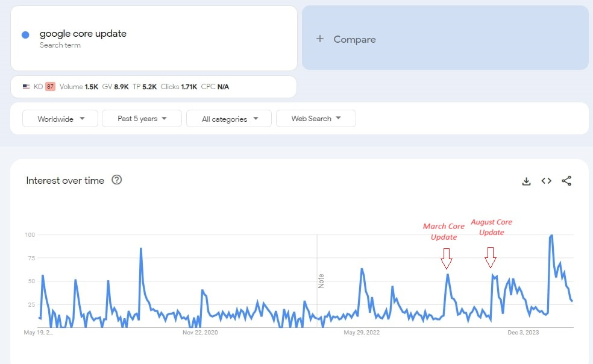This screenshot has width=593, height=364.
Task: Download the Interest over time chart as CSV
Action: [526, 181]
